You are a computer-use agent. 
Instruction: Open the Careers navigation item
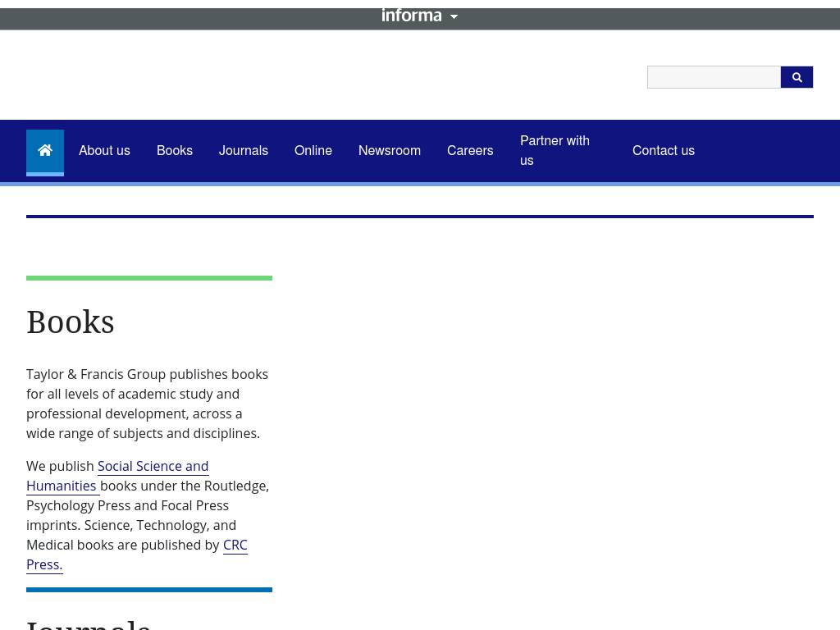[470, 151]
